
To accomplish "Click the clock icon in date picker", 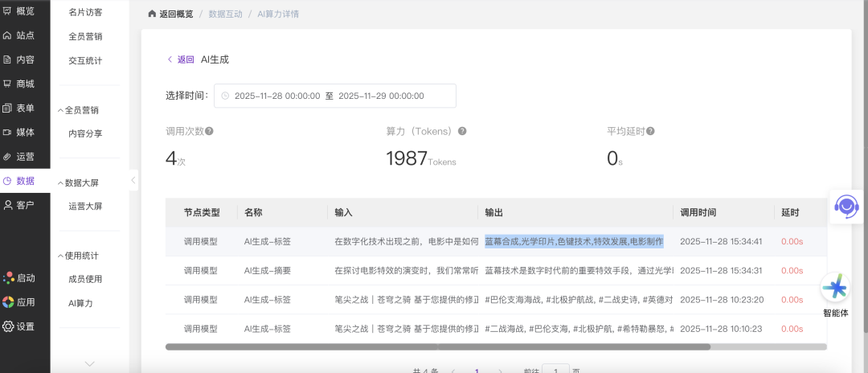I will [x=225, y=96].
